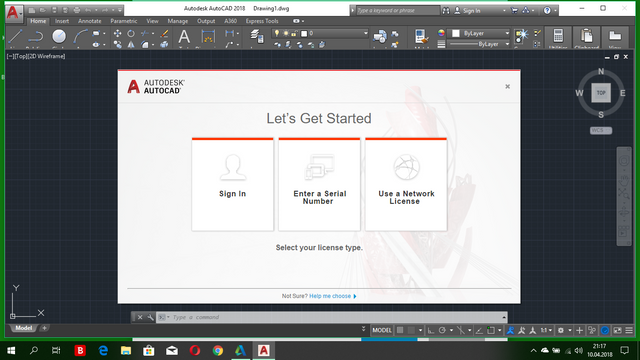Open the ByLayer color dropdown
The image size is (640, 360).
507,33
